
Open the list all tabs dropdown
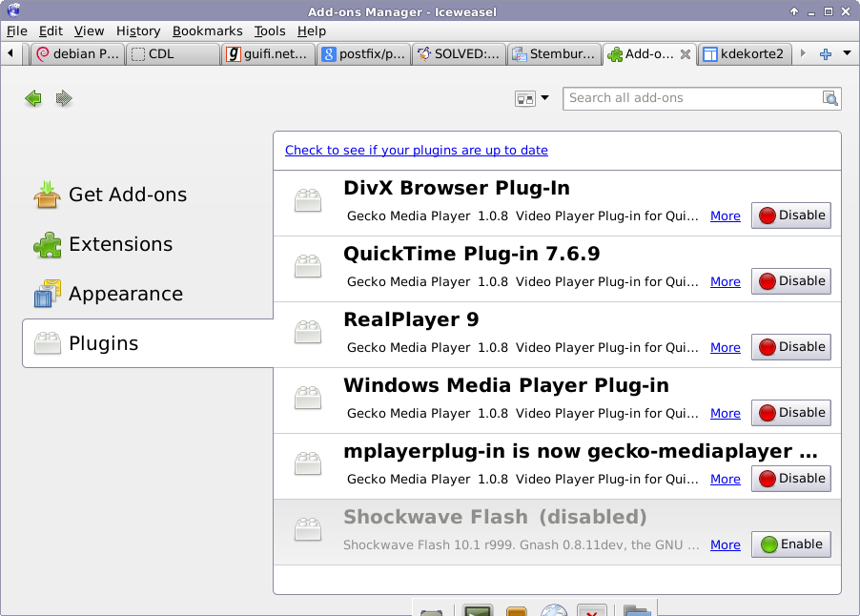pyautogui.click(x=847, y=53)
